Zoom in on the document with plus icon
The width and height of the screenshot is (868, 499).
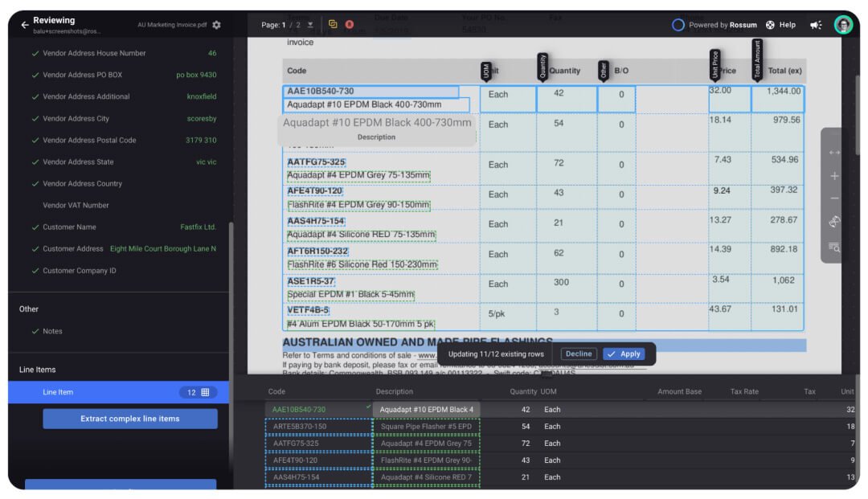tap(833, 176)
